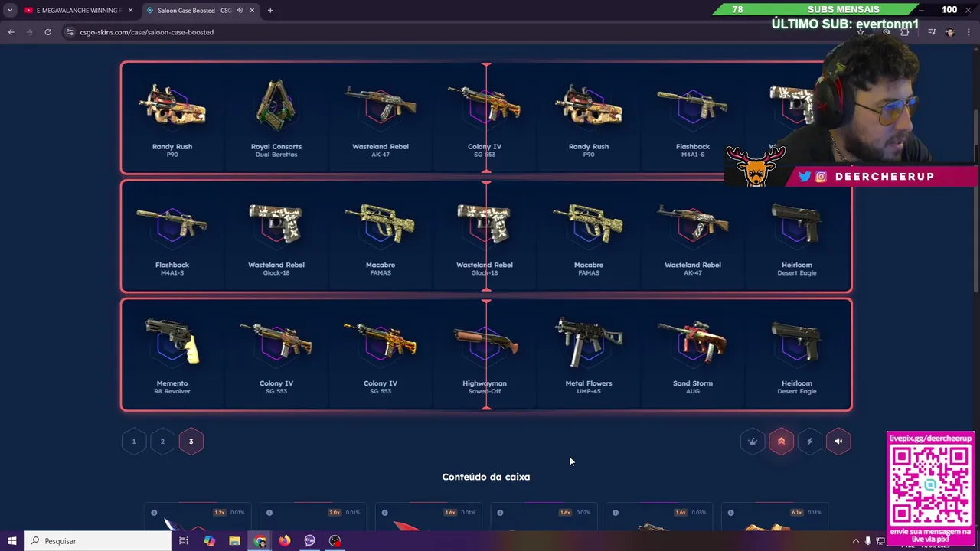Viewport: 980px width, 551px height.
Task: Expand the tab search dropdown
Action: click(9, 10)
